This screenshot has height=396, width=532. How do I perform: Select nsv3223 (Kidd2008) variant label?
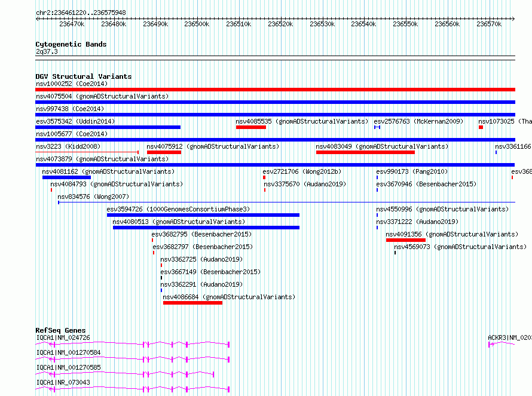[68, 146]
